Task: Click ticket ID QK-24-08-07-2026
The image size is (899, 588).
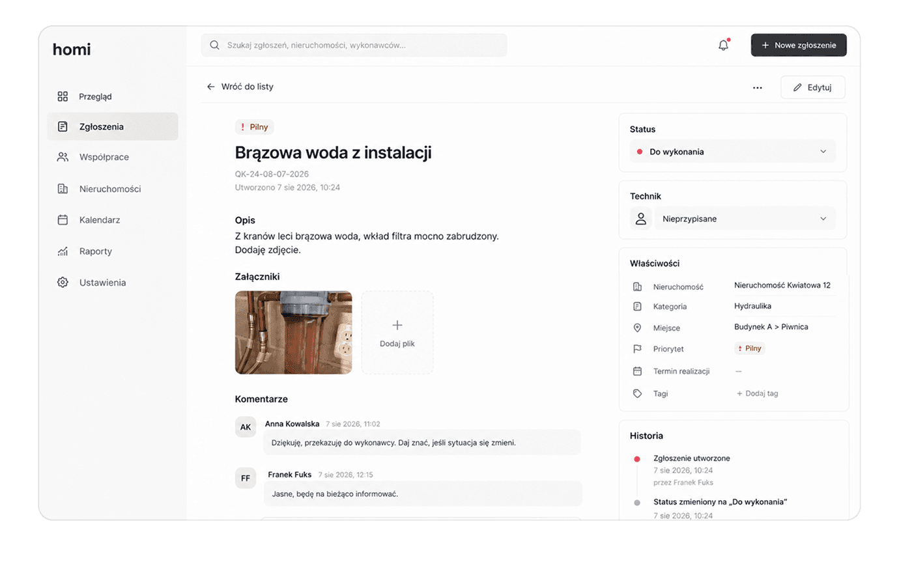Action: point(272,174)
